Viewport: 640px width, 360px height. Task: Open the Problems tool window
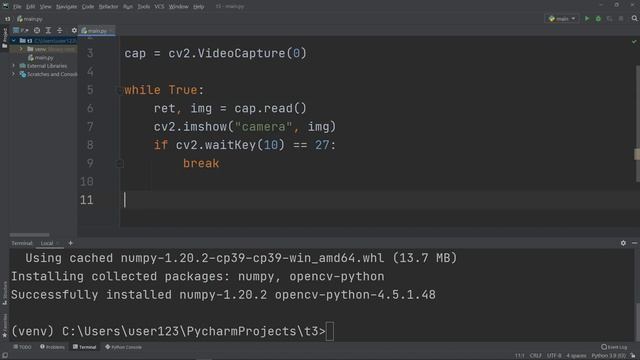(52, 347)
